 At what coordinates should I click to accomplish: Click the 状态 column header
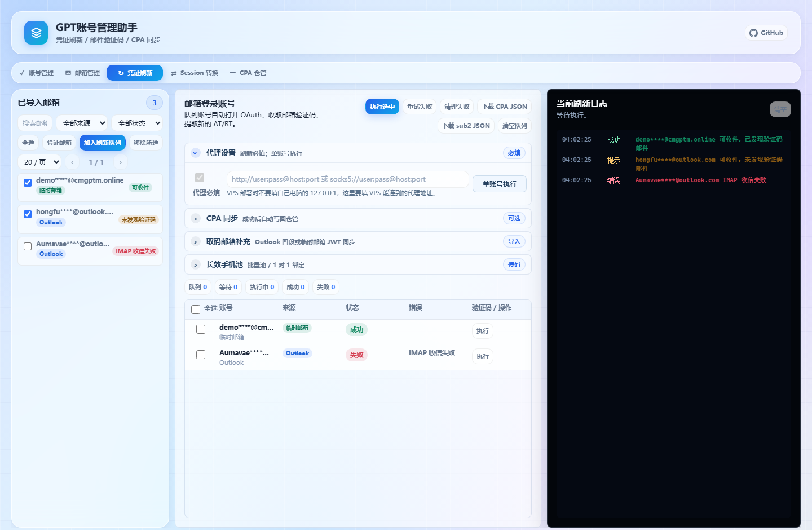[352, 308]
